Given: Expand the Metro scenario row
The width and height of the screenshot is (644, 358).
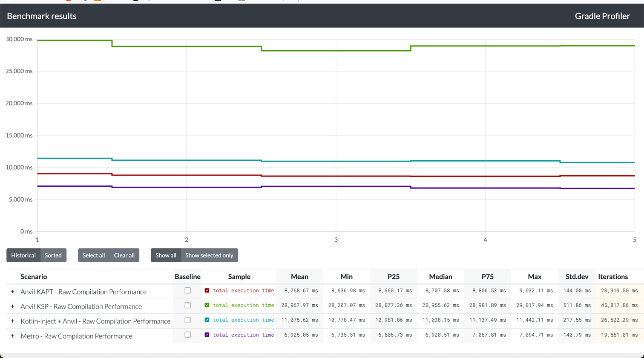Looking at the screenshot, I should [x=13, y=336].
